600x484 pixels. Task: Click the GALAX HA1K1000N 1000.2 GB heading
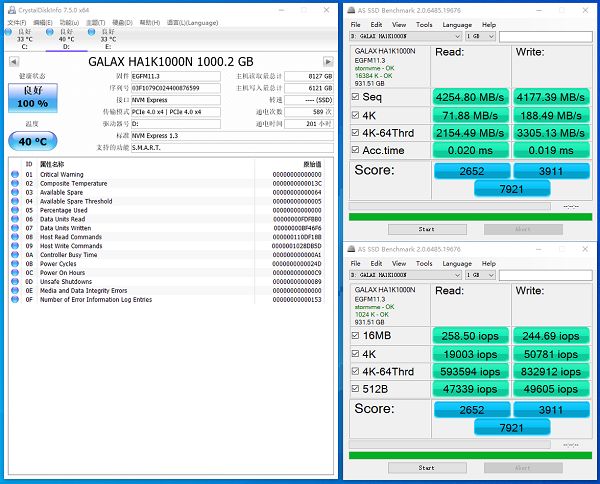[x=171, y=62]
